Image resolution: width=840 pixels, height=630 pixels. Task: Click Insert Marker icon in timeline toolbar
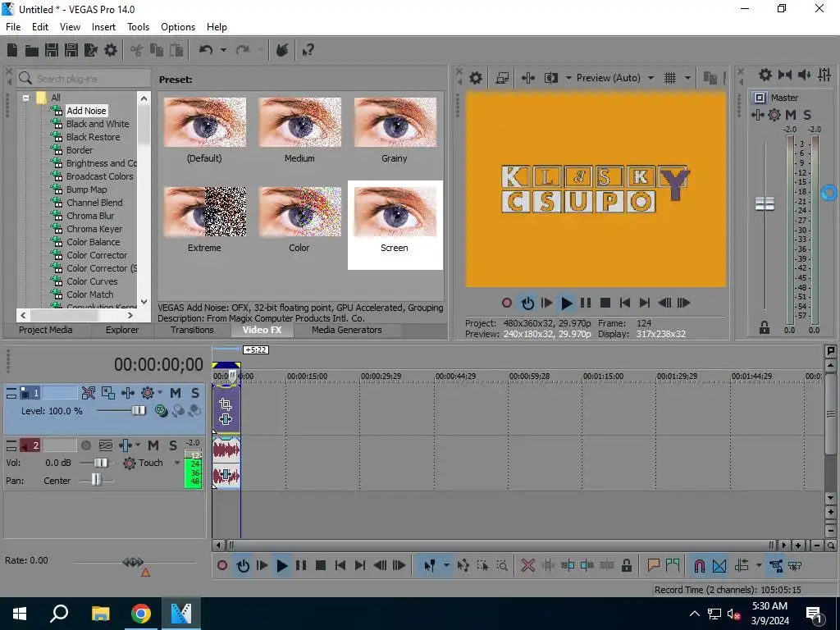(x=653, y=565)
